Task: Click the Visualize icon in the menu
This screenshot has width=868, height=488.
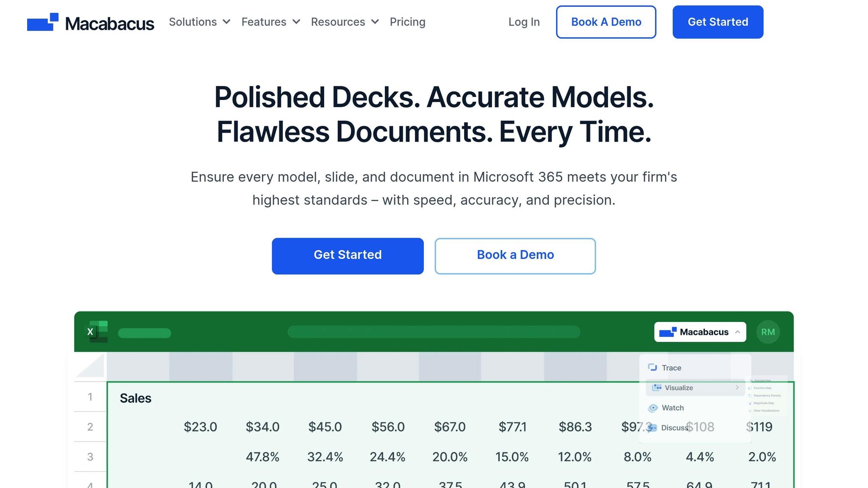Action: pyautogui.click(x=657, y=387)
